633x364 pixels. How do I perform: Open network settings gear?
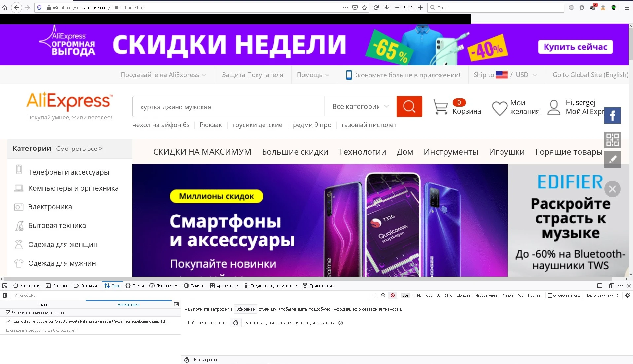pyautogui.click(x=628, y=295)
